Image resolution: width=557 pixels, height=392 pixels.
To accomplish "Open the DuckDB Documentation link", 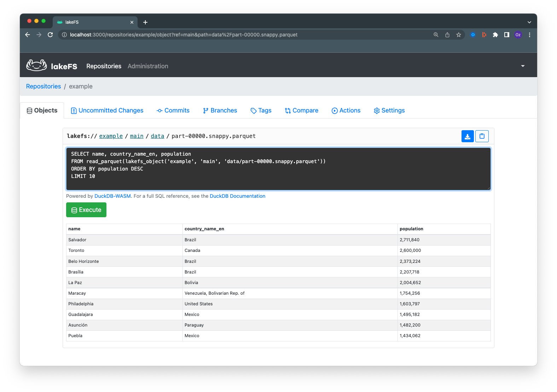I will [237, 196].
